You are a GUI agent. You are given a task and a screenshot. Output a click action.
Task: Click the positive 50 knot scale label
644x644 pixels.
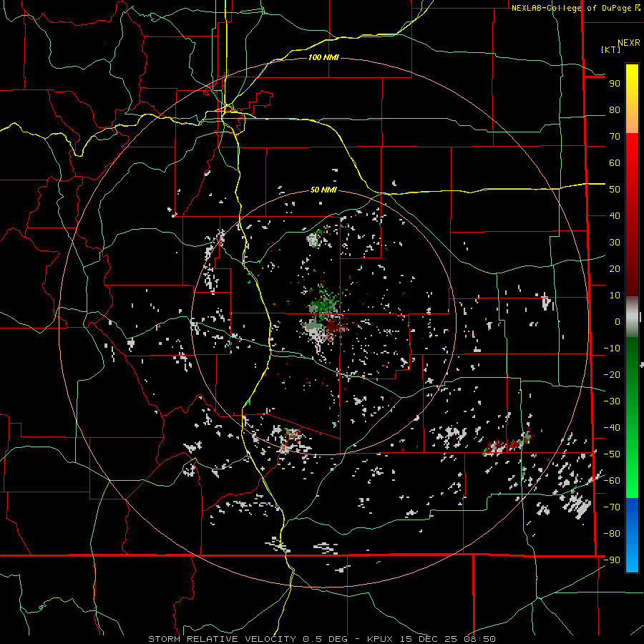point(615,190)
